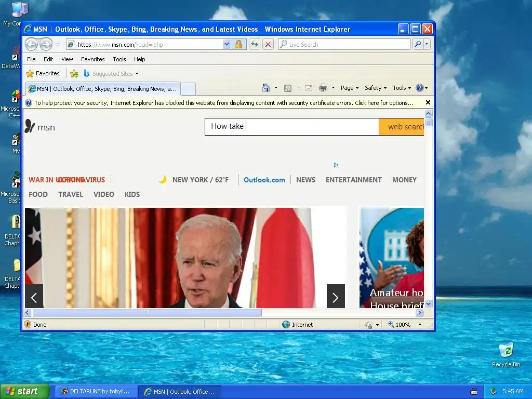This screenshot has width=532, height=399.
Task: Expand the zoom level dropdown arrow
Action: click(420, 325)
